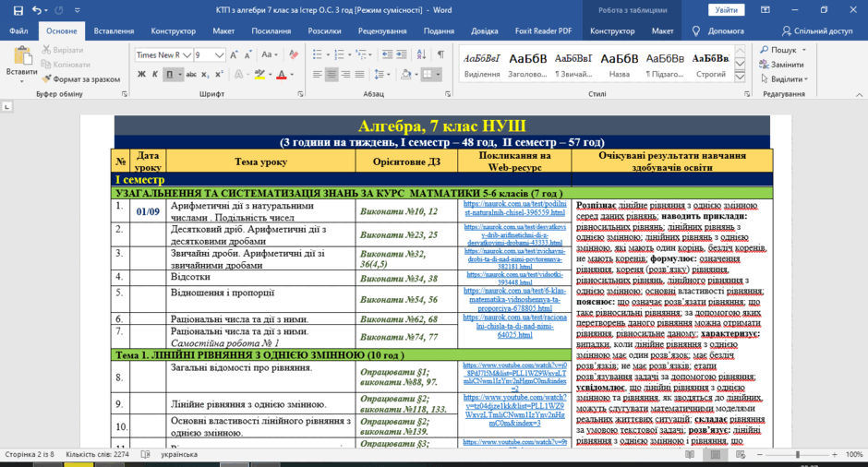Toggle print layout view in status bar
Viewport: 868px width, 467px height.
click(x=716, y=454)
